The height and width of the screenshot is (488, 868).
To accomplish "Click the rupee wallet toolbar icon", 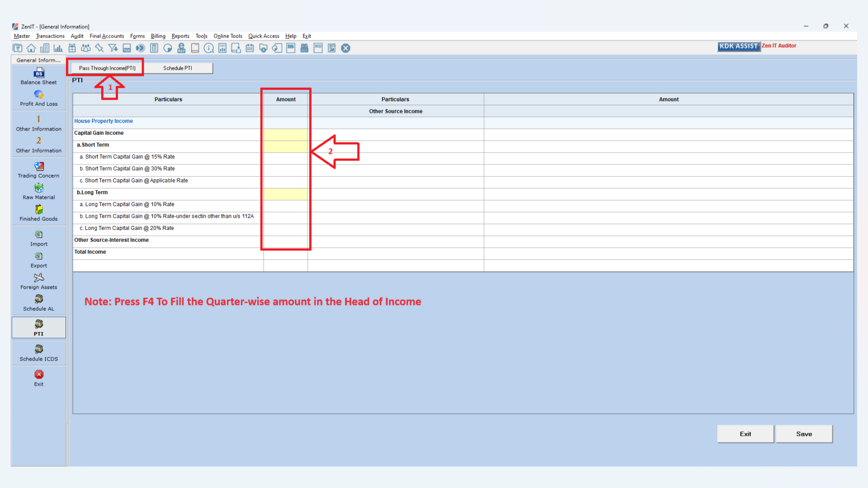I will point(18,48).
